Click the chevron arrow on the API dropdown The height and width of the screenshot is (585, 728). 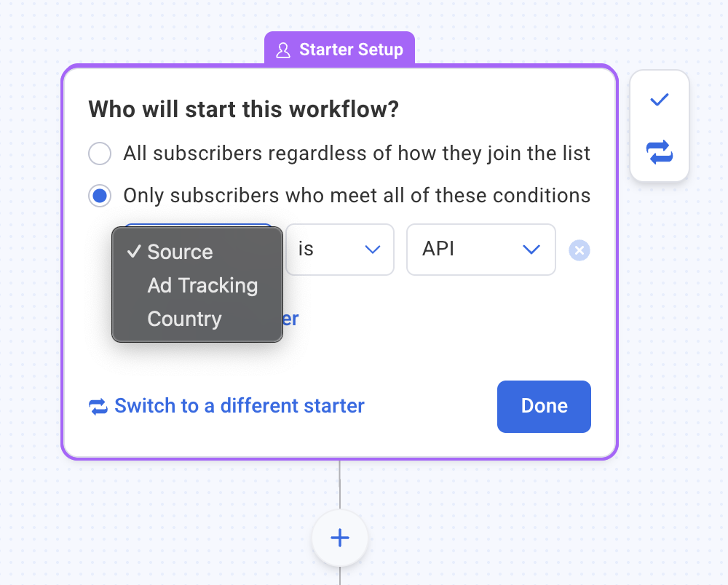click(531, 250)
